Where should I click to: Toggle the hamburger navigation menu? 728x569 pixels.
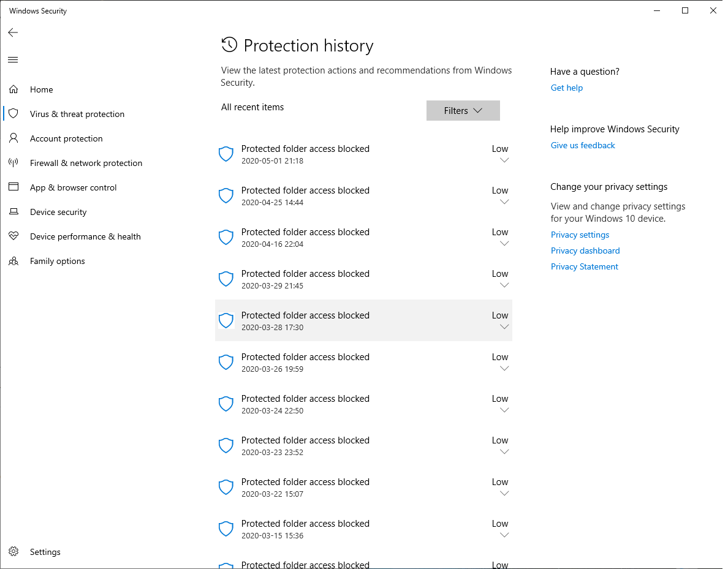(x=13, y=59)
